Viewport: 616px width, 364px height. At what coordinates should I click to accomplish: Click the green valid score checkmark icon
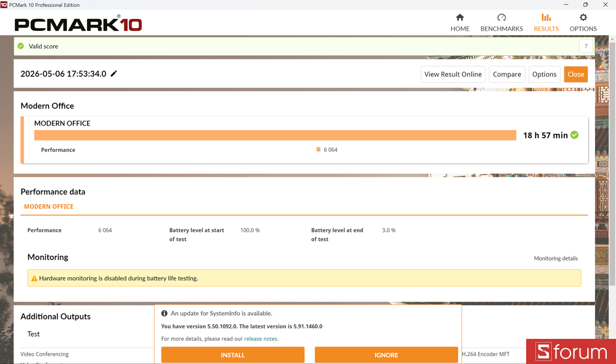coord(21,46)
